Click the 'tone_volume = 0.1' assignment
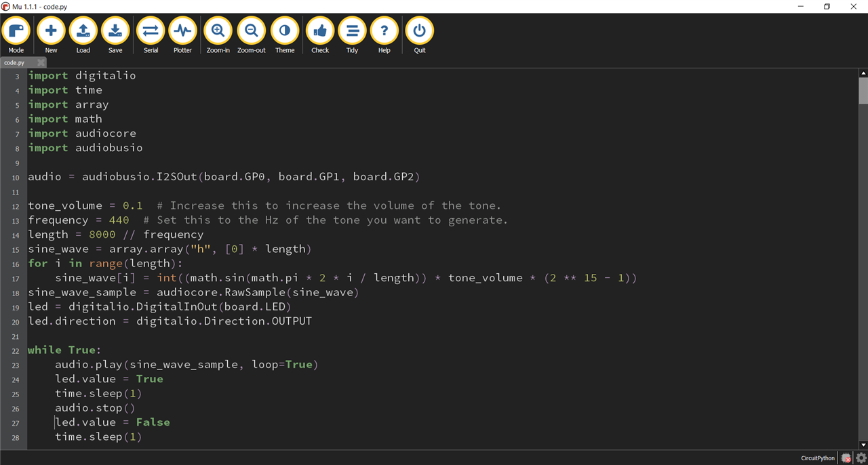 click(x=85, y=205)
